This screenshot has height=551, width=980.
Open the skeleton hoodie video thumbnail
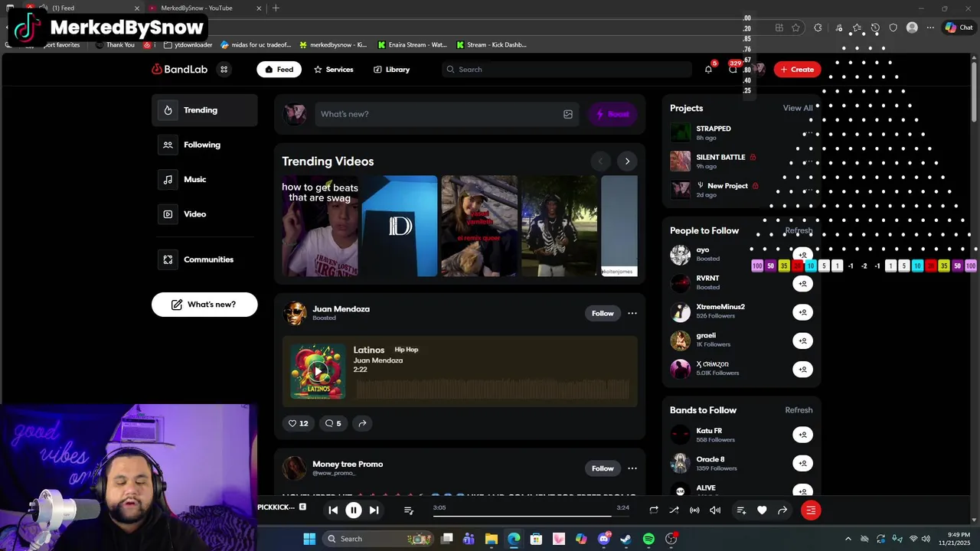tap(559, 227)
